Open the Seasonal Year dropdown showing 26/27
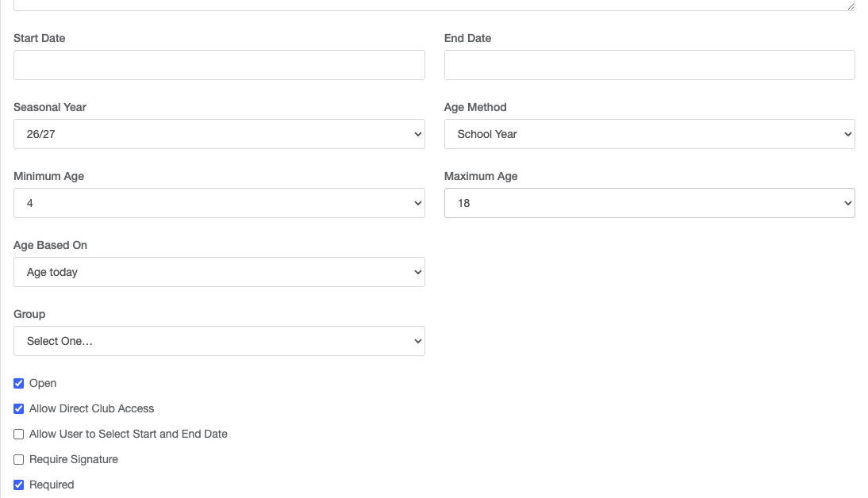The image size is (868, 498). pos(219,134)
